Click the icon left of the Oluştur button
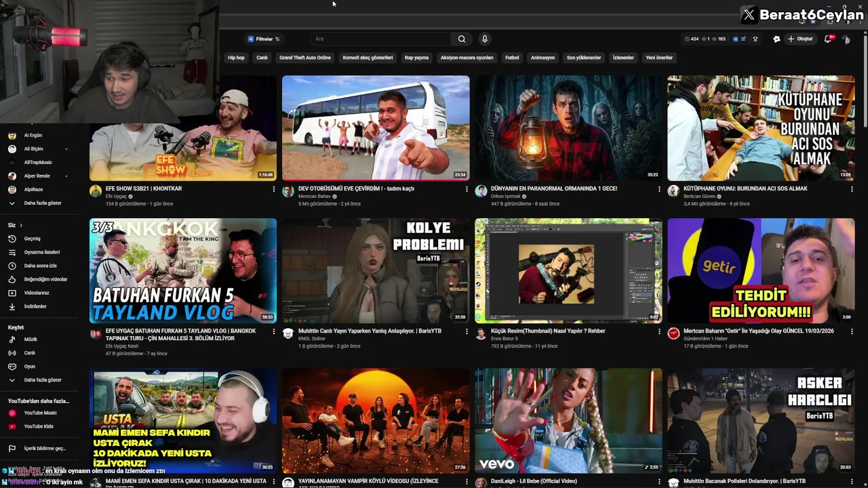The height and width of the screenshot is (488, 868). 776,39
